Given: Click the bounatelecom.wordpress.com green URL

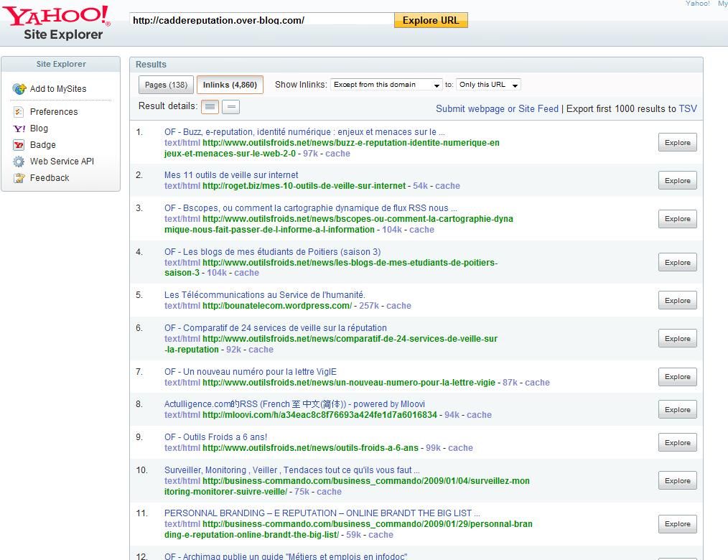Looking at the screenshot, I should [277, 306].
